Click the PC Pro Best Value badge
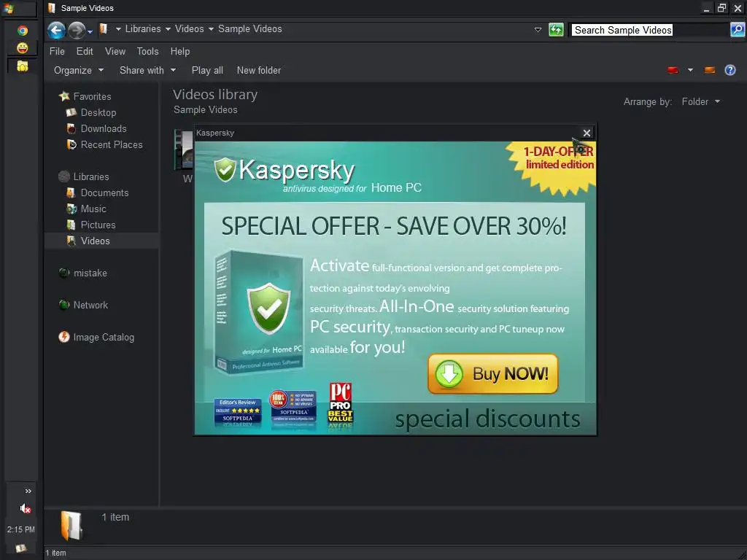The width and height of the screenshot is (747, 560). (x=340, y=403)
